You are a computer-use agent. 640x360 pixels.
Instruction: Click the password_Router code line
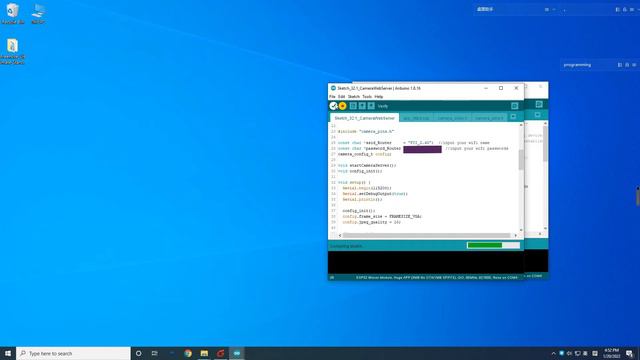click(x=423, y=149)
